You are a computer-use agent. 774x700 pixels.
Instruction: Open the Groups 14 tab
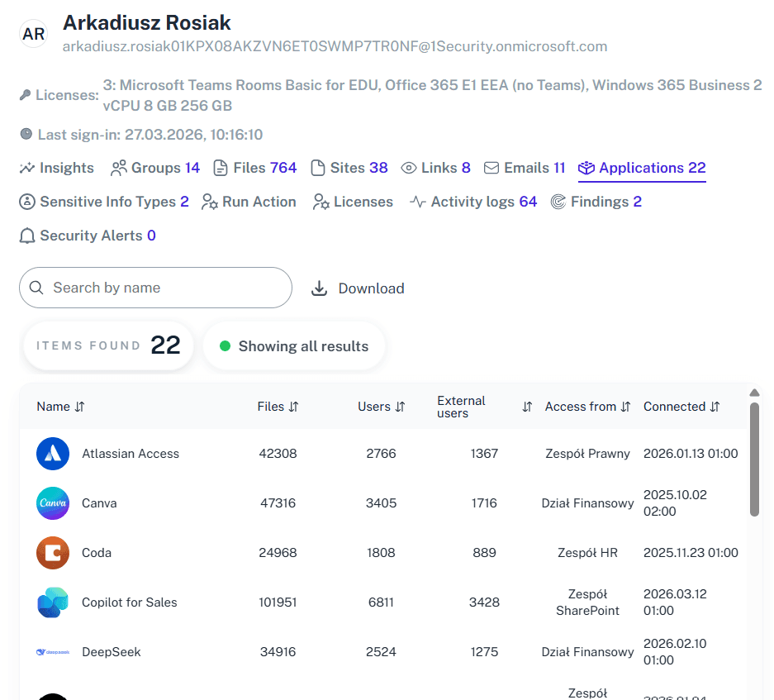155,168
